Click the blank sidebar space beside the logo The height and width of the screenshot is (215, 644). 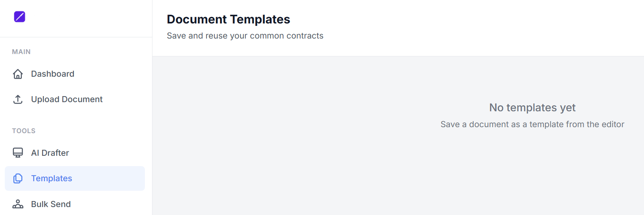87,18
